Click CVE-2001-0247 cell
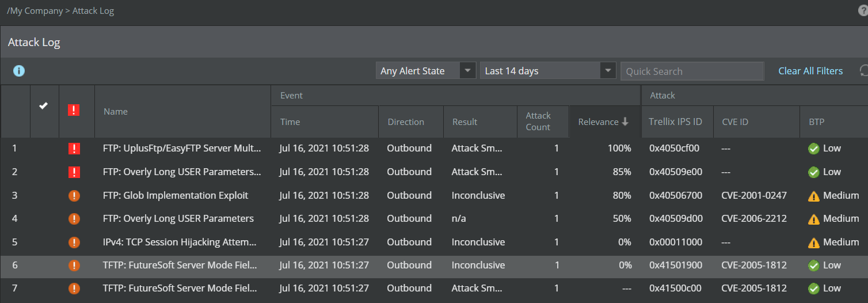 (754, 195)
